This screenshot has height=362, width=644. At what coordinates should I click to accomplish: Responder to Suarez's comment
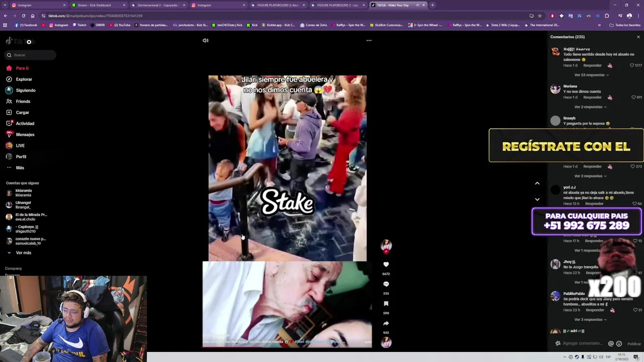(x=592, y=65)
